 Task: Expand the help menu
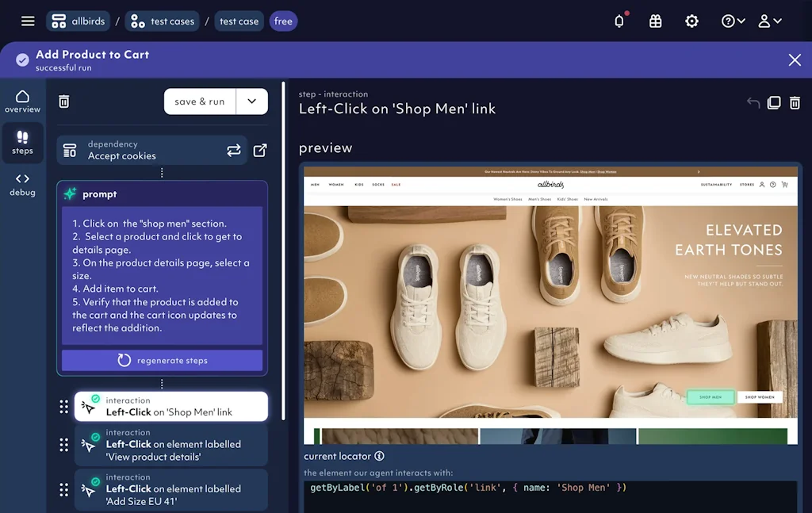pos(733,21)
